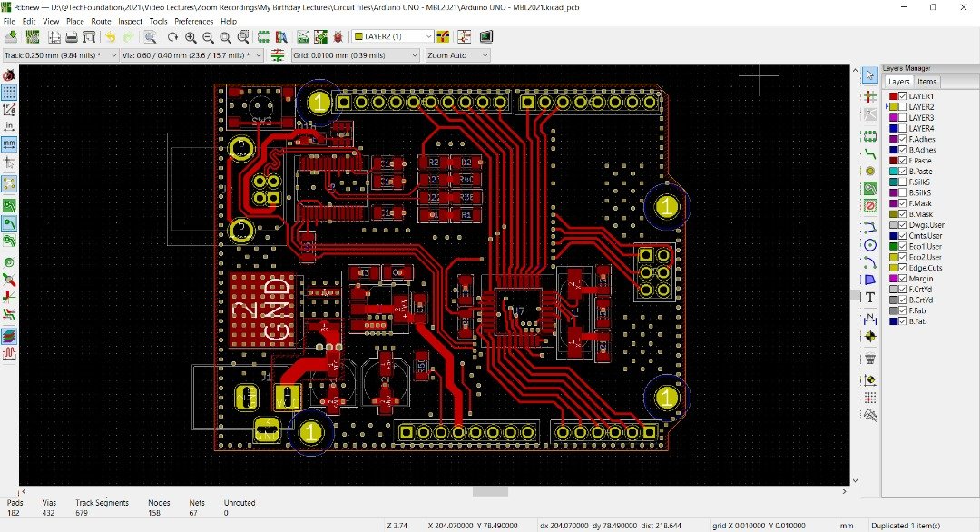The image size is (980, 532).
Task: Switch to the Items tab
Action: (x=926, y=82)
